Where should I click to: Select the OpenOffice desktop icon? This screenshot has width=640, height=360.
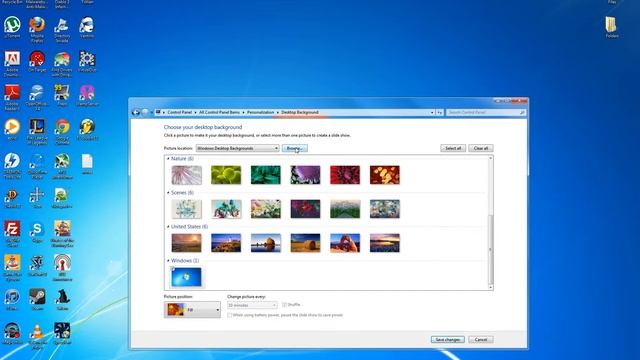(37, 97)
